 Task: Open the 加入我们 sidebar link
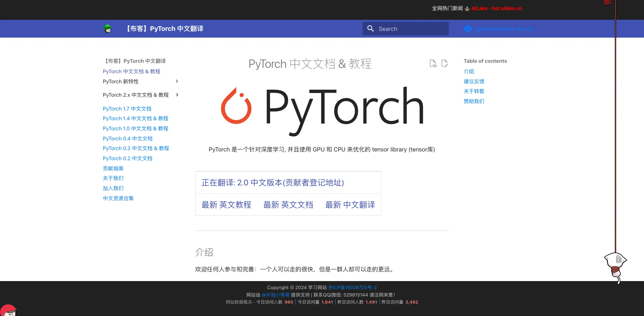tap(113, 188)
